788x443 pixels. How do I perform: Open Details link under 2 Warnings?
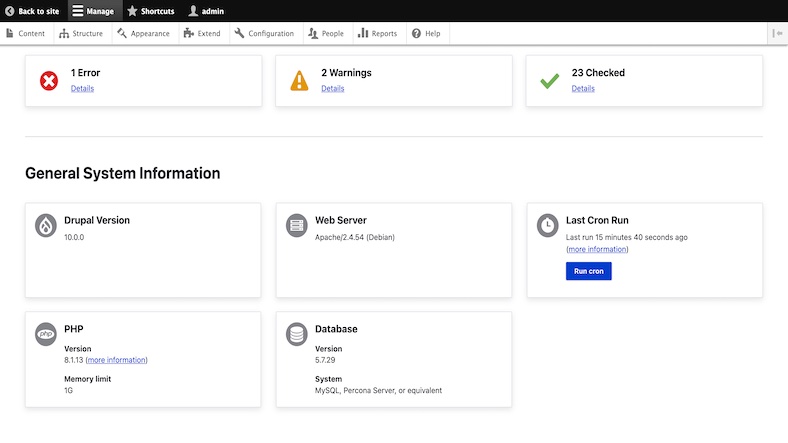pos(332,89)
